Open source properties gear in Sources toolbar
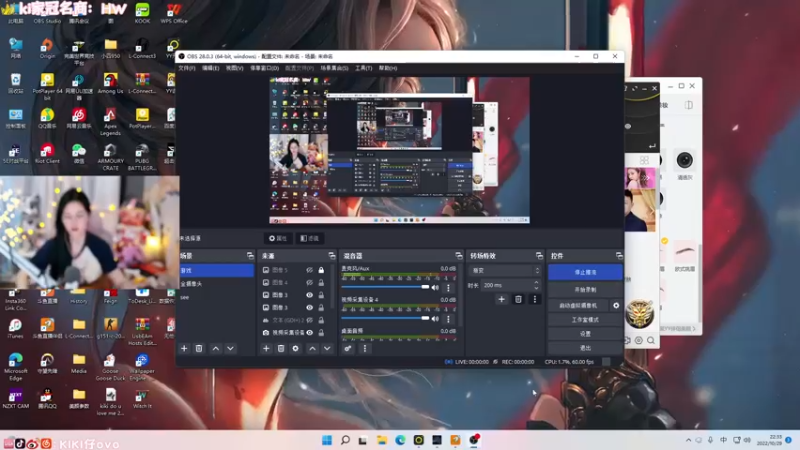This screenshot has height=450, width=800. click(295, 348)
